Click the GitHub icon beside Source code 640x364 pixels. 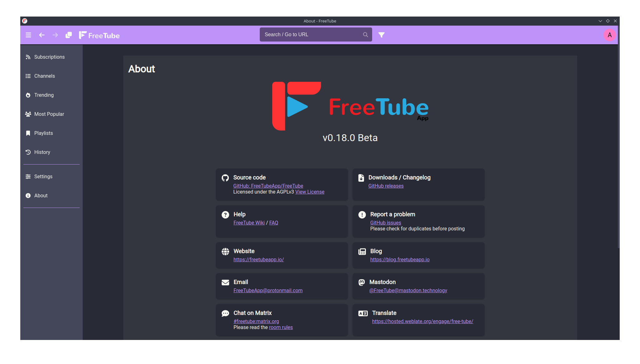pyautogui.click(x=225, y=178)
